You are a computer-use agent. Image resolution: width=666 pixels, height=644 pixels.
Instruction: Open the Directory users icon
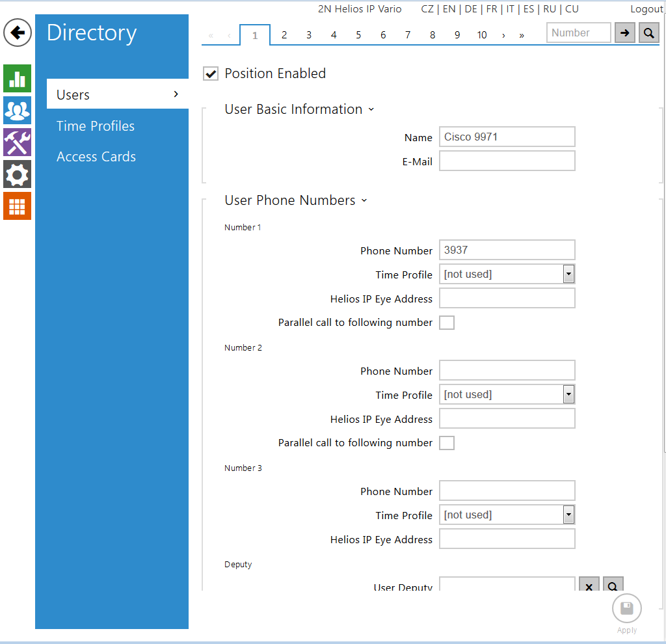17,110
